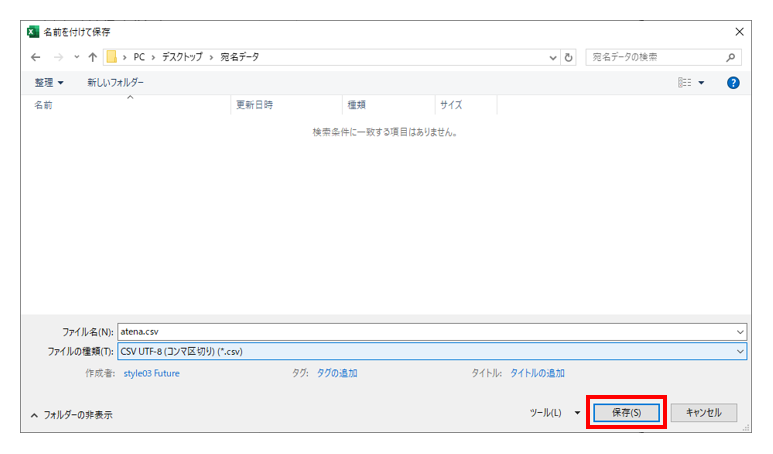Refresh the 宛名データ folder view
Screen dimensions: 773x454
point(569,57)
